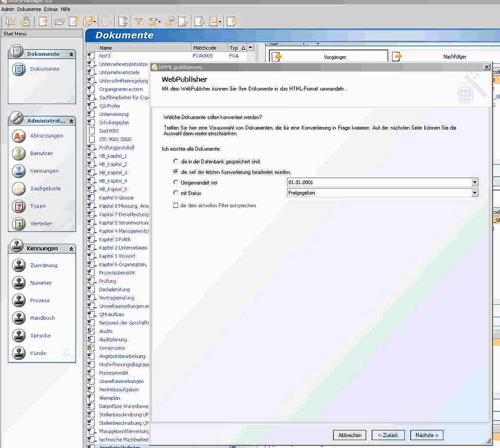Collapse the Administration sidebar panel
The image size is (500, 448).
click(71, 121)
